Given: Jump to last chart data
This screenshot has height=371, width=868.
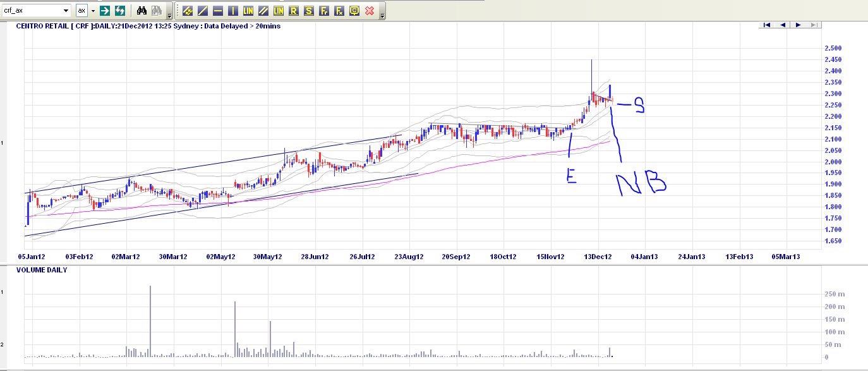Looking at the screenshot, I should click(814, 25).
